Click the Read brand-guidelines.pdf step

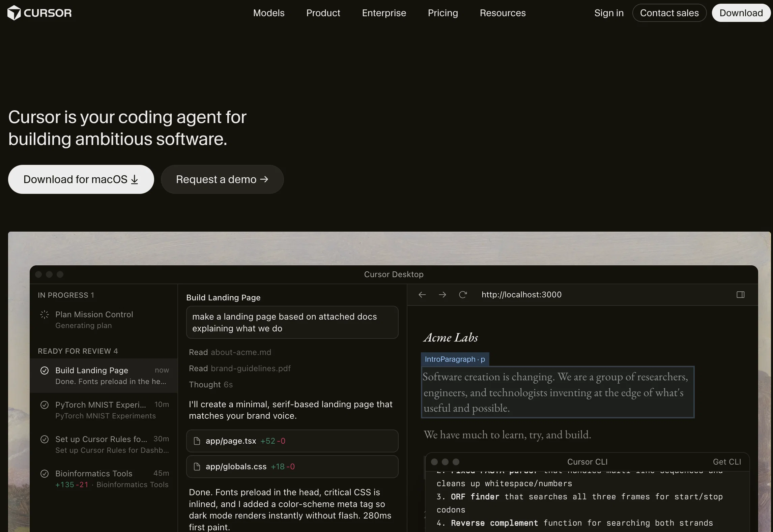point(240,368)
